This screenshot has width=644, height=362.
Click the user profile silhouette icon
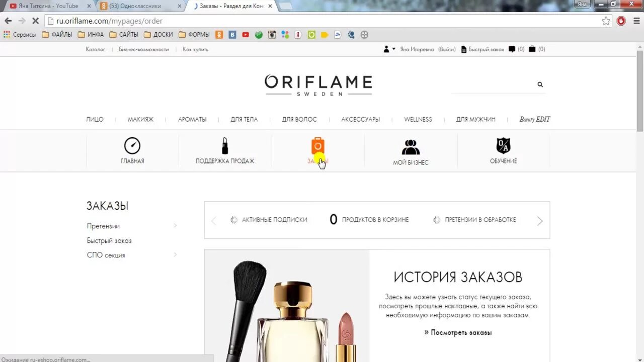tap(386, 49)
